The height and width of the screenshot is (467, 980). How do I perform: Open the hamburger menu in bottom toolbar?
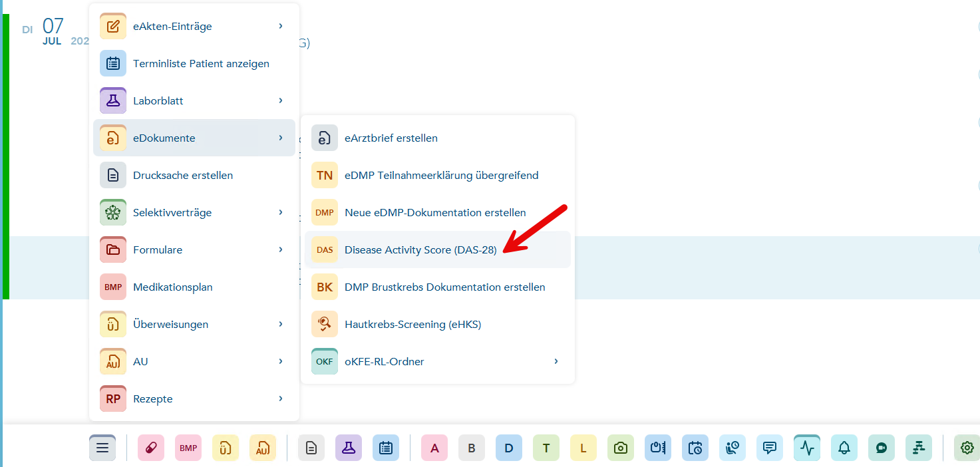click(x=102, y=448)
